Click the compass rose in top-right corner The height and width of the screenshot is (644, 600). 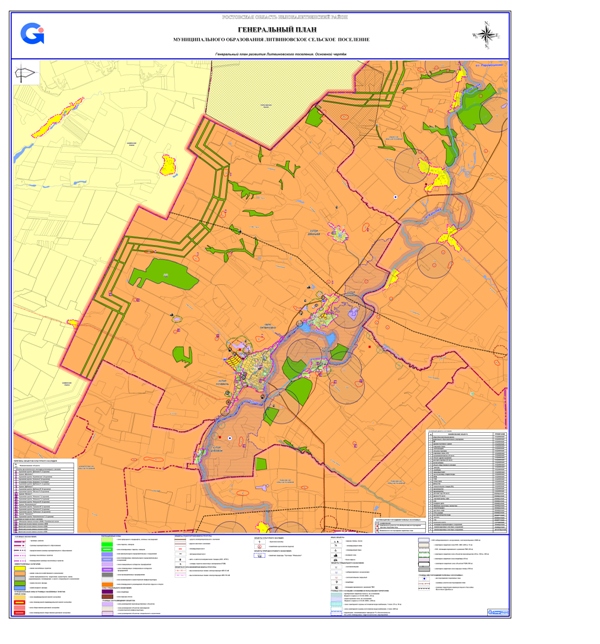(485, 34)
